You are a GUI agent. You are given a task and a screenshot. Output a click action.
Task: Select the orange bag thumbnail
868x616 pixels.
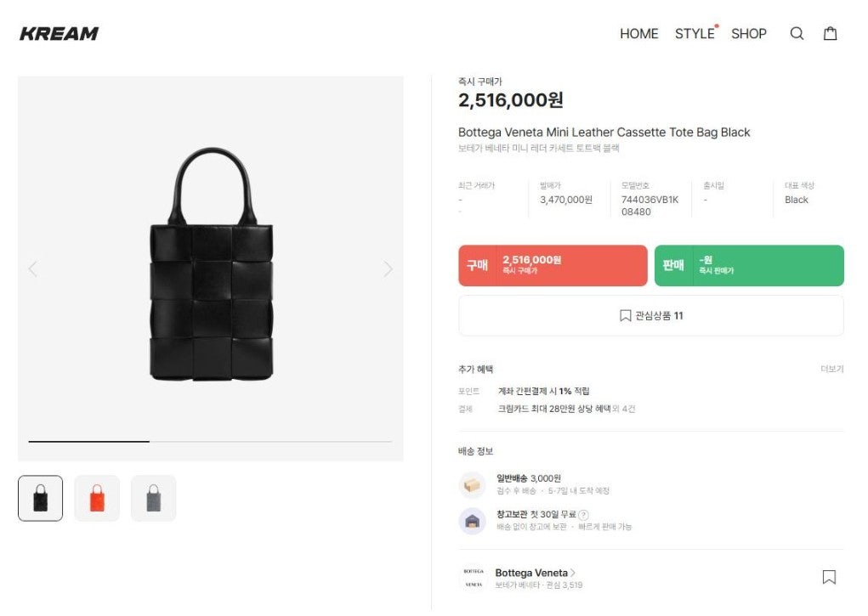pyautogui.click(x=97, y=498)
